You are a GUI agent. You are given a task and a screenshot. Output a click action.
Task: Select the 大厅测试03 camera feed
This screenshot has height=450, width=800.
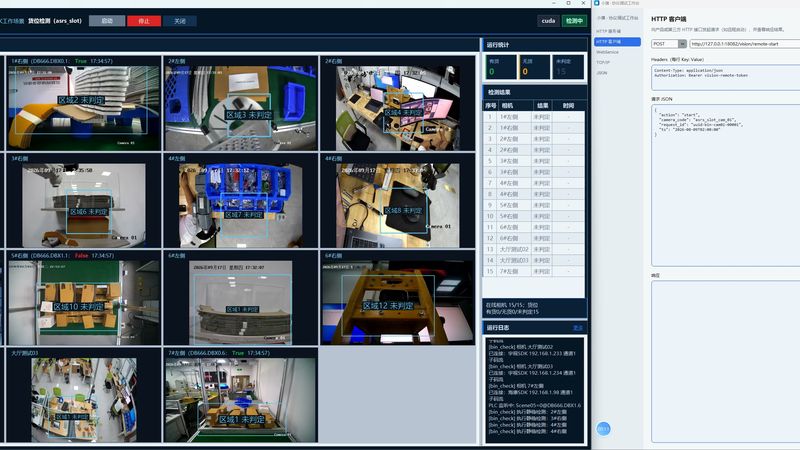point(84,395)
